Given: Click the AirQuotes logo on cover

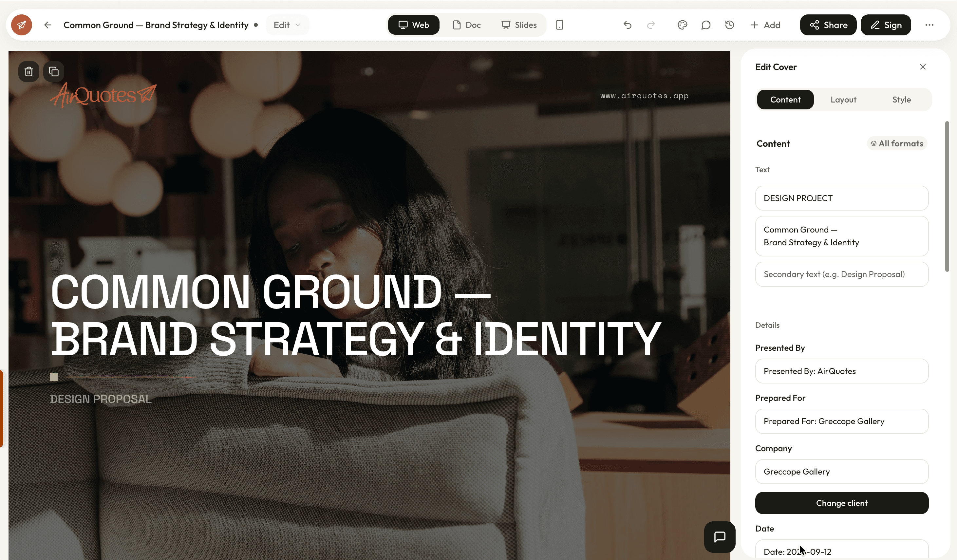Looking at the screenshot, I should click(x=103, y=95).
